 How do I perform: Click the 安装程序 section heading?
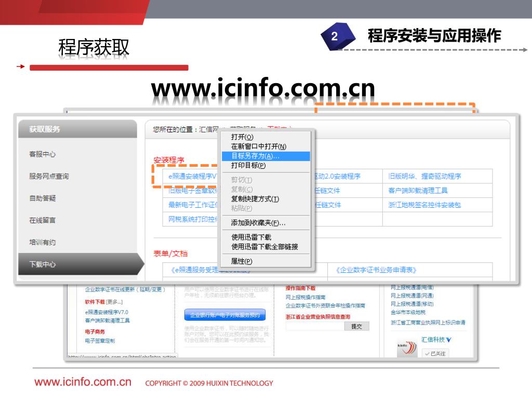169,160
